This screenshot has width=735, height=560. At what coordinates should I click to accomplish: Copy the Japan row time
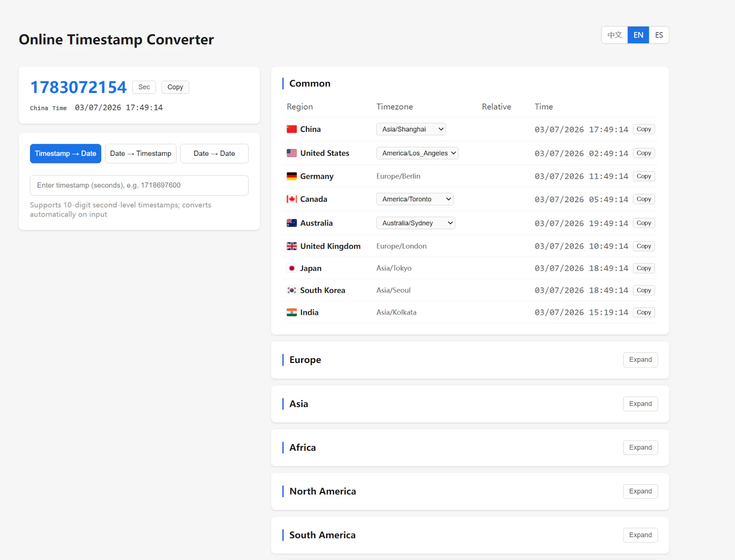pos(644,268)
